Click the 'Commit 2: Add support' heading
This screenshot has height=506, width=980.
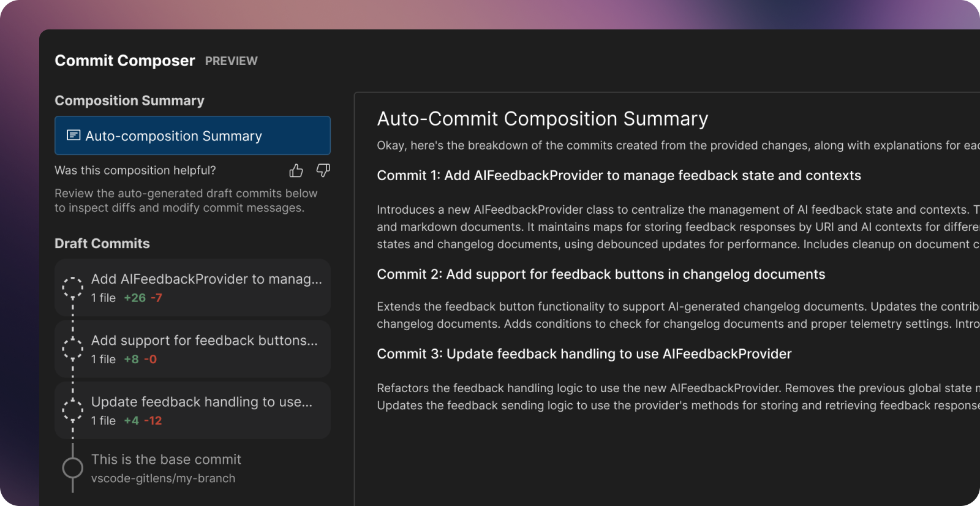click(601, 274)
